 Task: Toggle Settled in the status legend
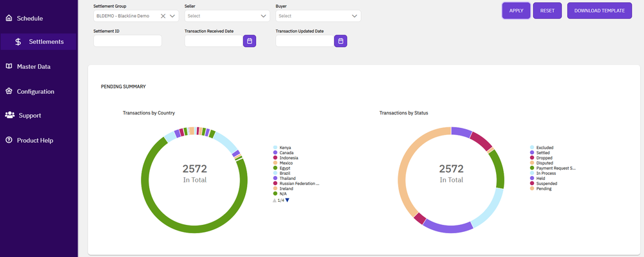(544, 152)
